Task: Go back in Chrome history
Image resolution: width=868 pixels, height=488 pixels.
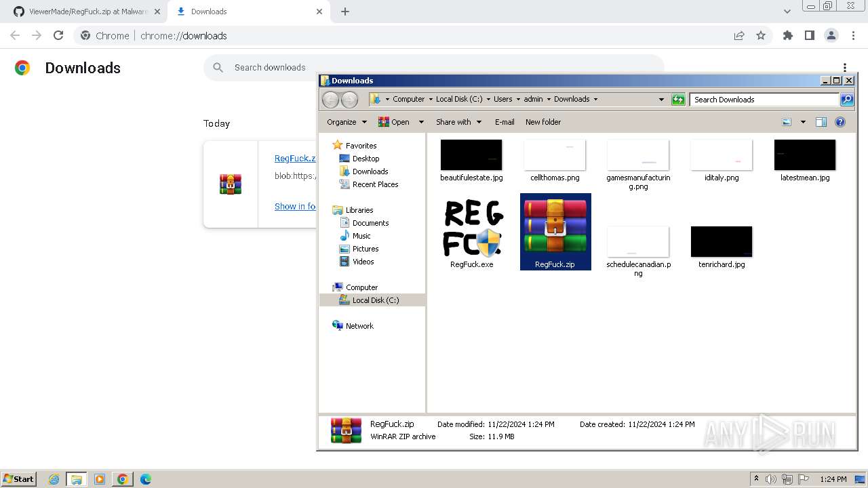Action: [x=15, y=35]
